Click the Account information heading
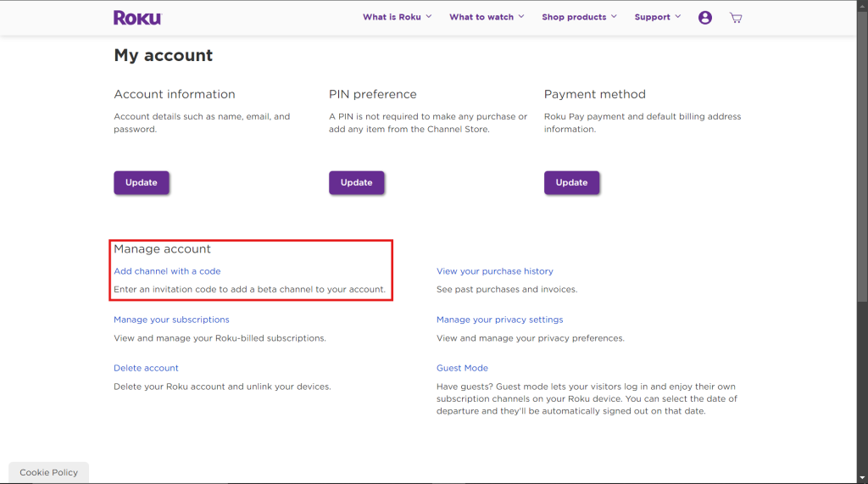868x484 pixels. [175, 94]
